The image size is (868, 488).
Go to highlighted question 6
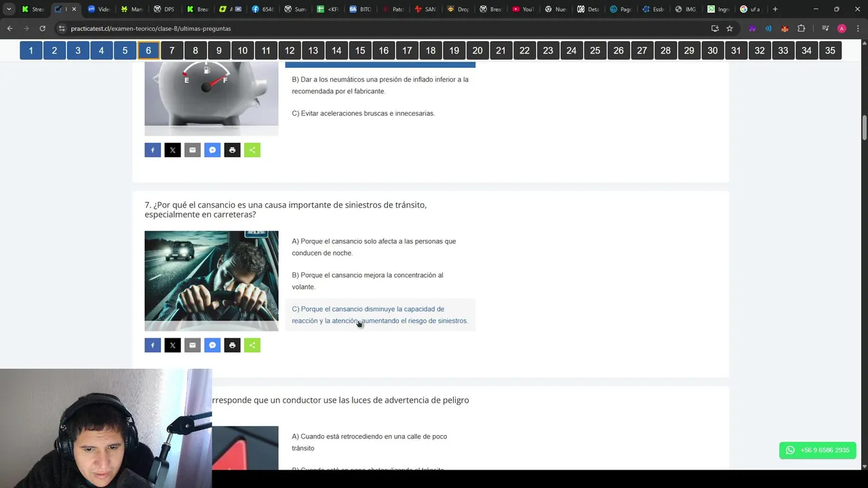(x=149, y=50)
